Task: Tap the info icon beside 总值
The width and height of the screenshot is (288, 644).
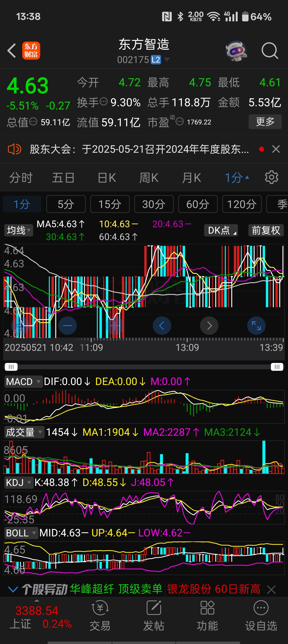Action: tap(33, 121)
